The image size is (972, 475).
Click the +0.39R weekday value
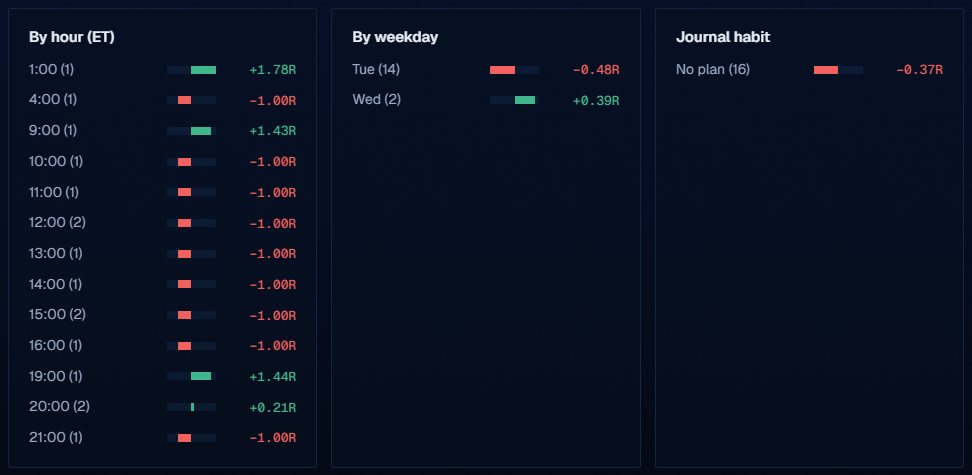pyautogui.click(x=596, y=100)
